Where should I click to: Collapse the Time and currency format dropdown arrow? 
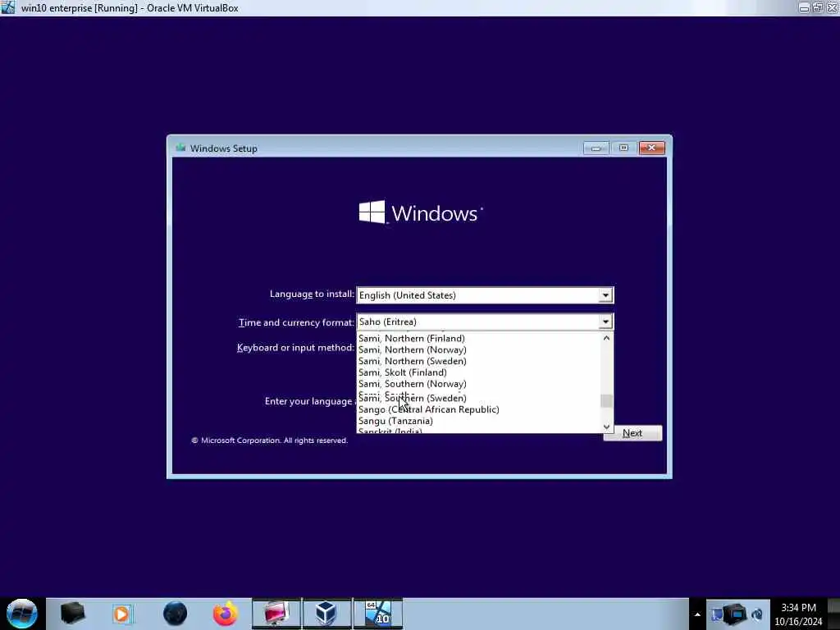pos(605,322)
